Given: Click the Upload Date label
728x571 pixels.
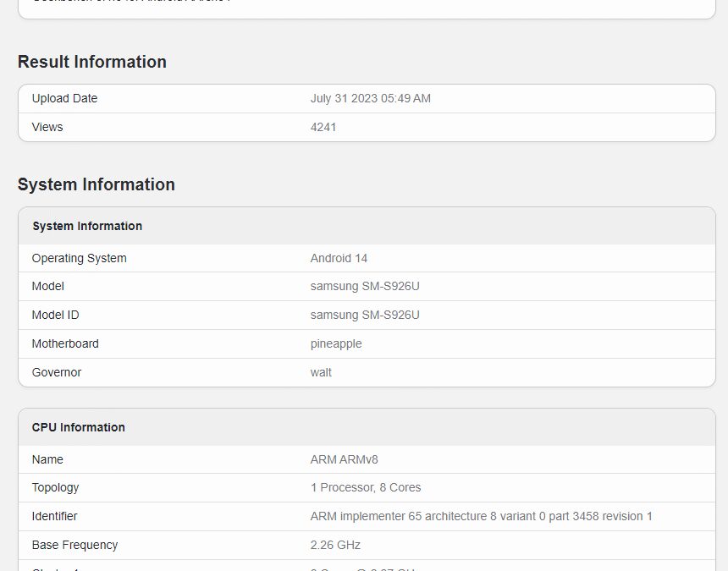Looking at the screenshot, I should click(64, 98).
